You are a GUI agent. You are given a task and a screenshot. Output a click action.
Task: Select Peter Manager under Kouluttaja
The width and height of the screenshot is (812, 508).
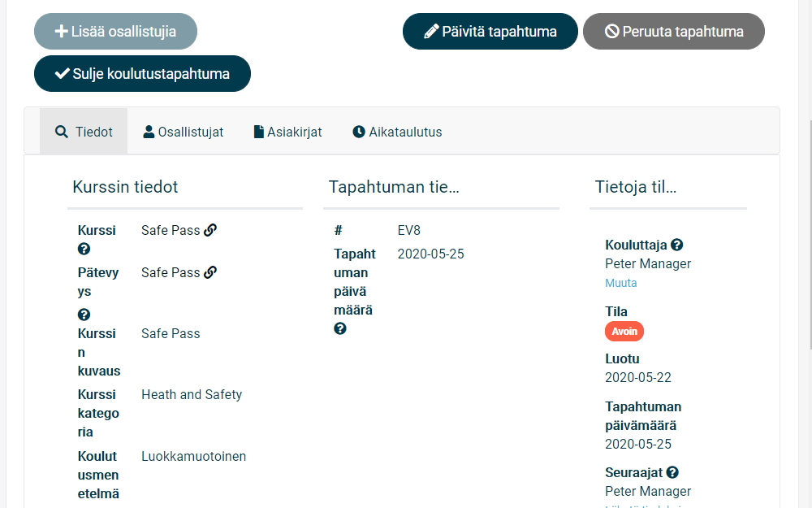pyautogui.click(x=648, y=264)
